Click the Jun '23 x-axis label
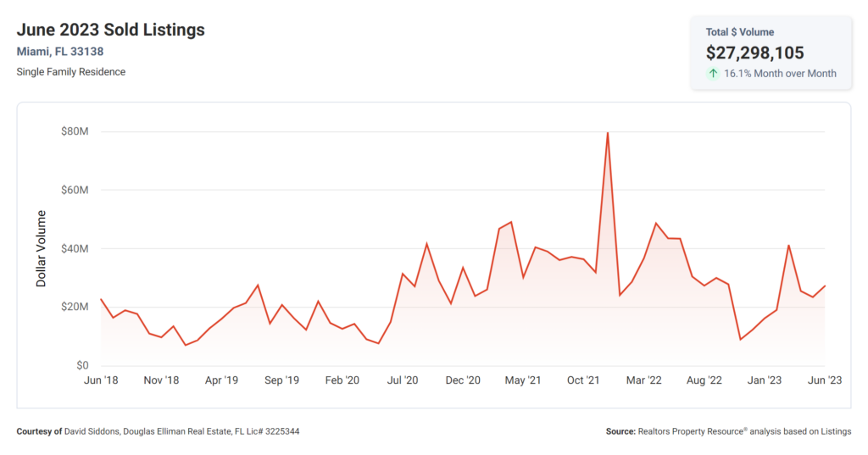 [825, 380]
